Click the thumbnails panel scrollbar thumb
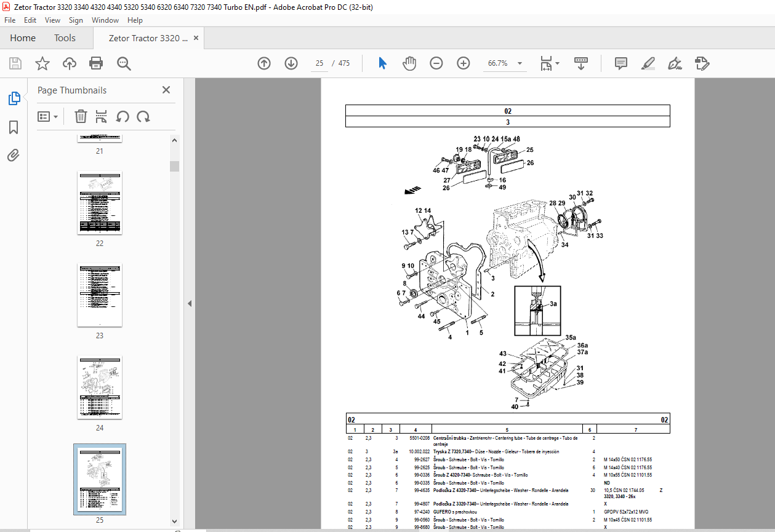This screenshot has height=532, width=775. [x=175, y=166]
